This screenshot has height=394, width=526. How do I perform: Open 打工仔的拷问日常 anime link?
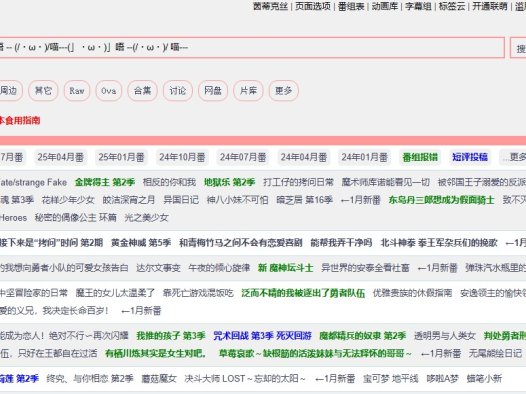[299, 182]
